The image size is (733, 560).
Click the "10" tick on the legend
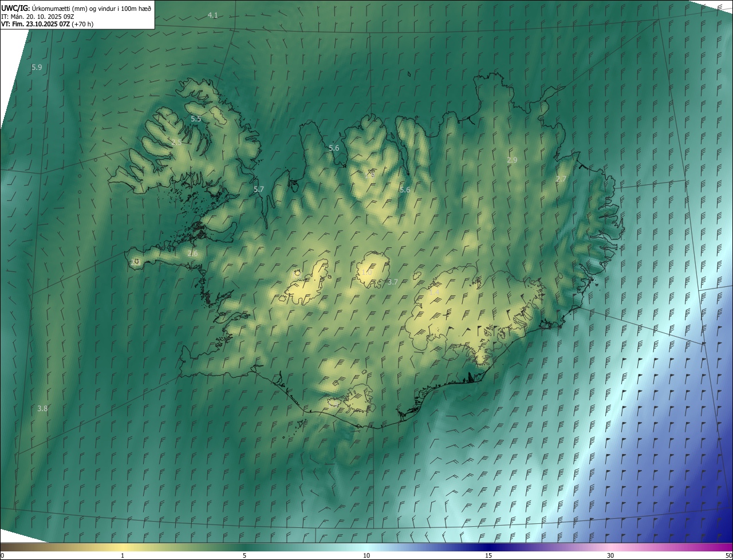(366, 555)
